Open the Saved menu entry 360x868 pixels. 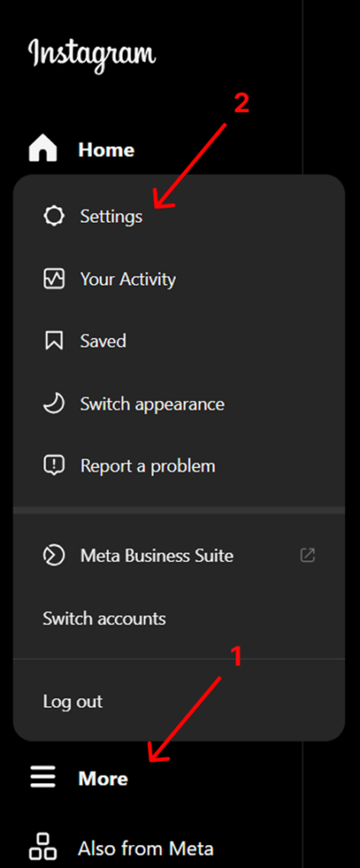coord(102,341)
